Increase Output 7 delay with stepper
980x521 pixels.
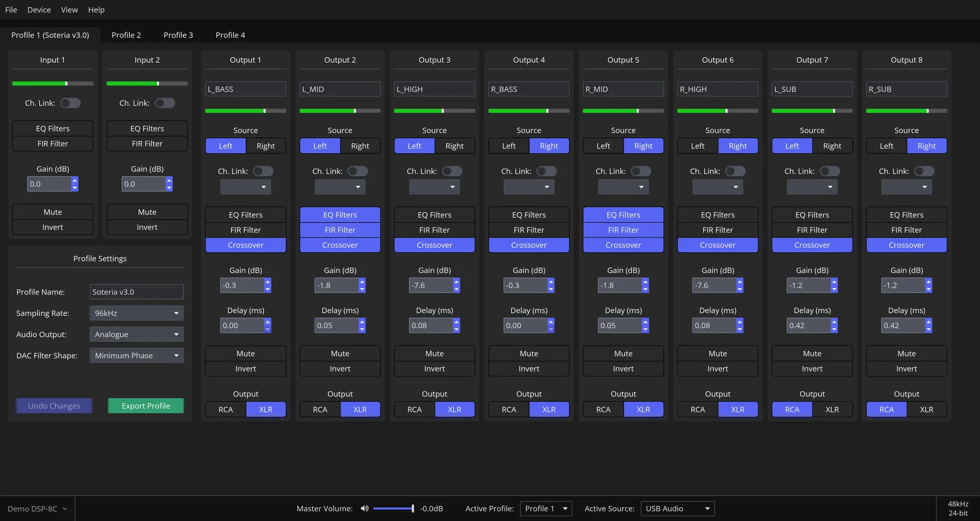pyautogui.click(x=835, y=322)
